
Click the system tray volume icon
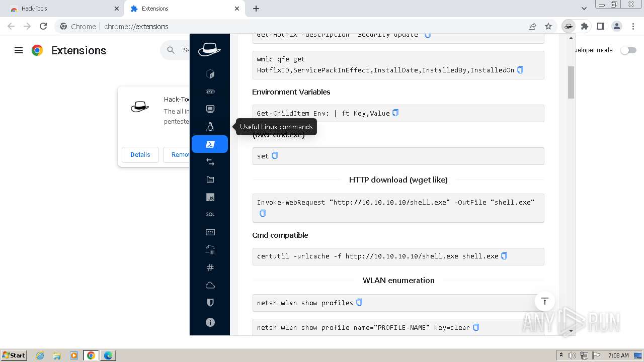[572, 355]
